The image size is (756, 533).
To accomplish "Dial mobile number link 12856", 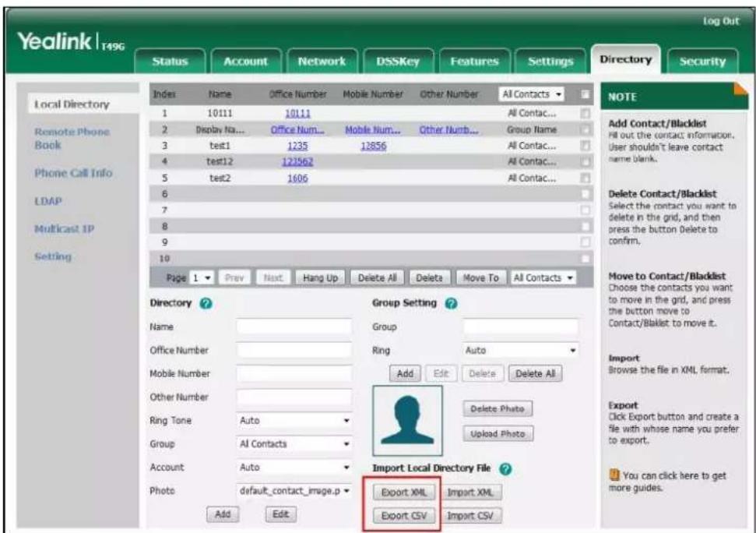I will pos(373,146).
